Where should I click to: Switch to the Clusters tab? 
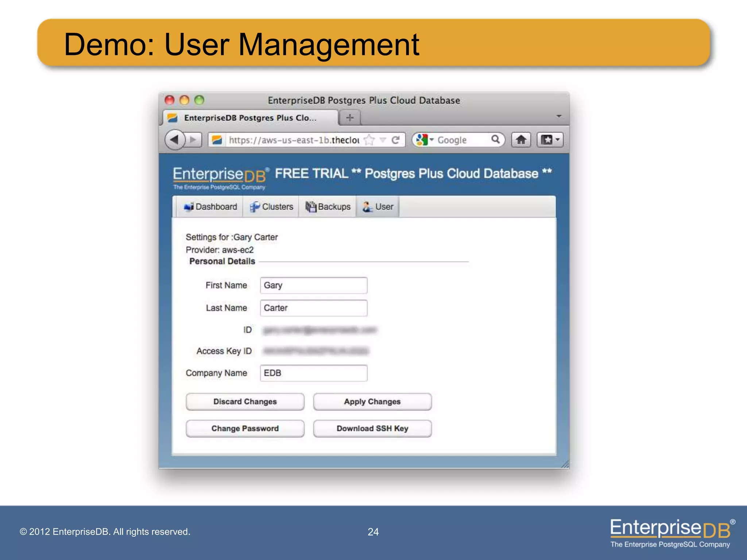271,207
